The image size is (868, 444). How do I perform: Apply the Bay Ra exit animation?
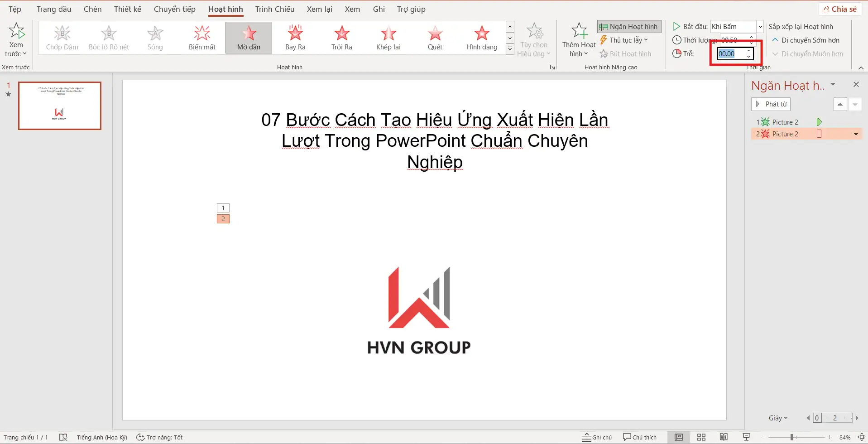coord(295,38)
